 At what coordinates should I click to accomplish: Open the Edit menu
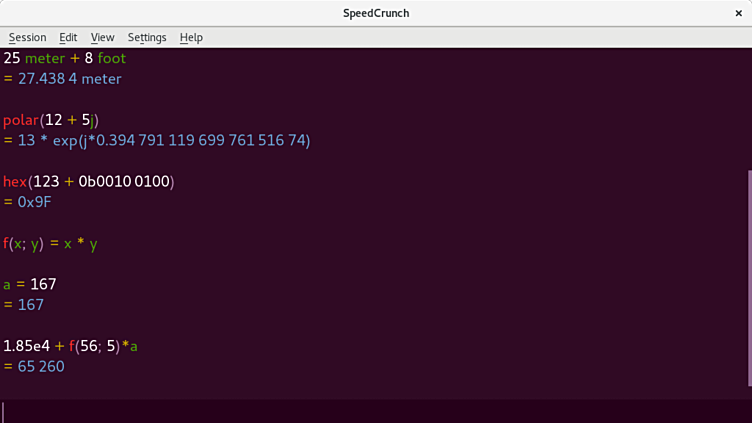[x=68, y=37]
